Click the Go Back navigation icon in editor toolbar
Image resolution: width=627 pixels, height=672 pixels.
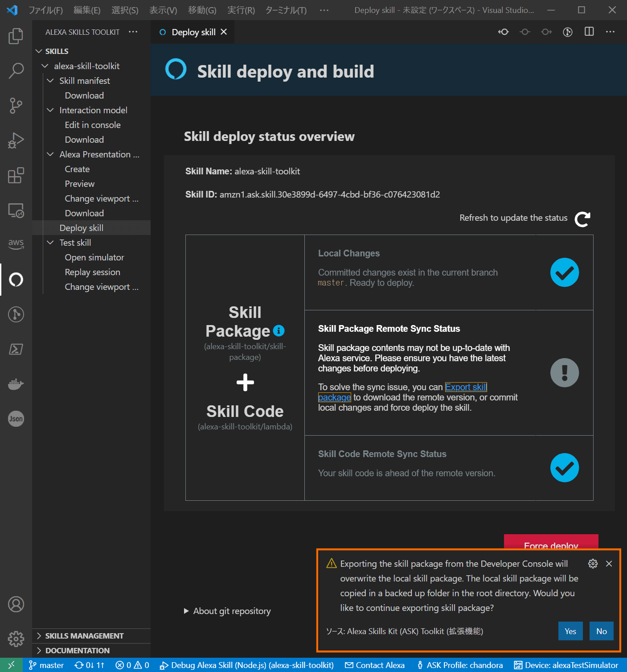tap(504, 32)
